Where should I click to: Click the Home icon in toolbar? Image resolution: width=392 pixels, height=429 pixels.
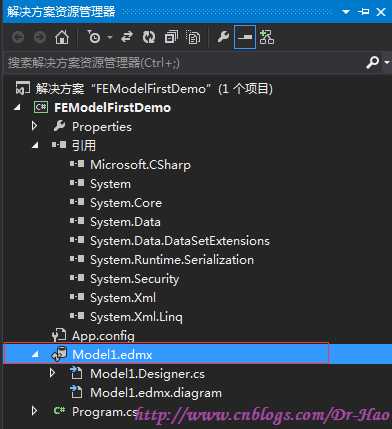tap(62, 37)
